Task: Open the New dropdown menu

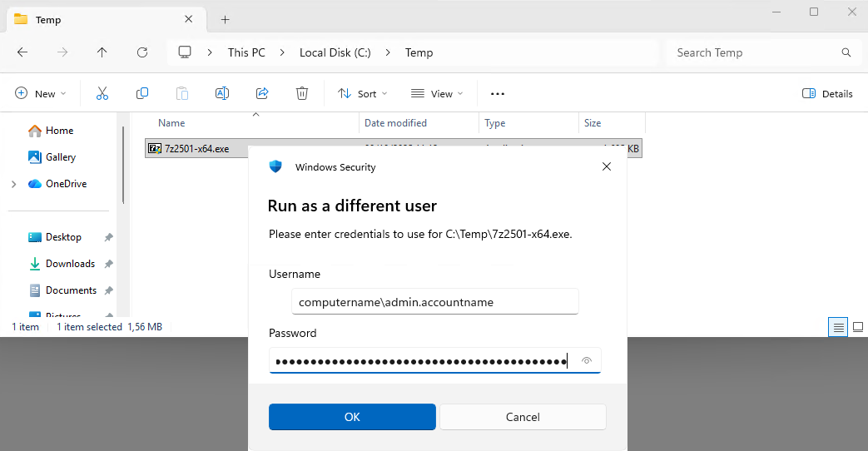Action: tap(41, 94)
